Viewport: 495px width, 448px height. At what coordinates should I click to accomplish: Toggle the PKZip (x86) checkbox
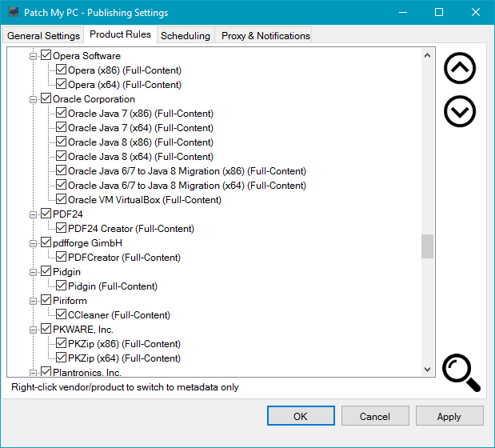tap(61, 343)
